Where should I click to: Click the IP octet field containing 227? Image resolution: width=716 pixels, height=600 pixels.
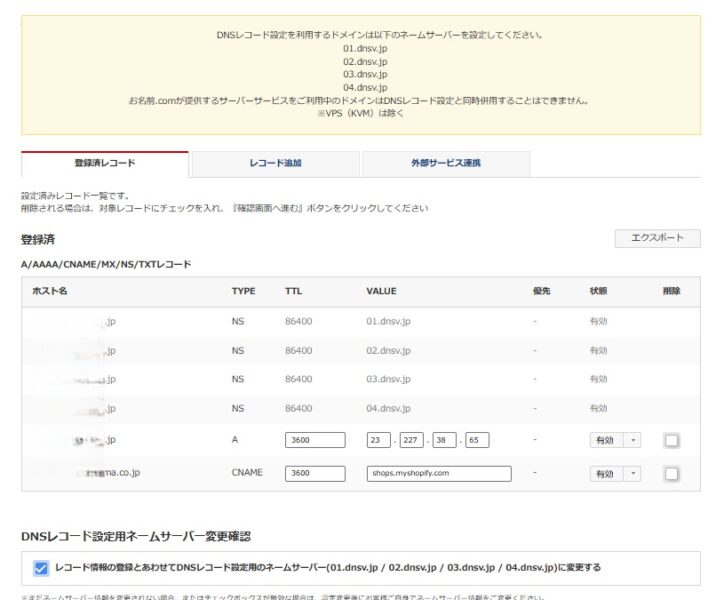point(410,441)
